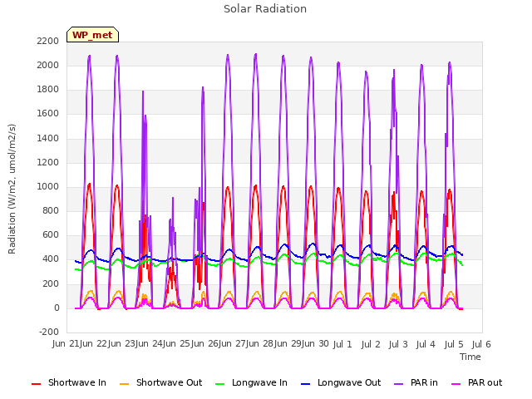Click the 2200 y-axis tick label
532x399 pixels.
point(48,41)
